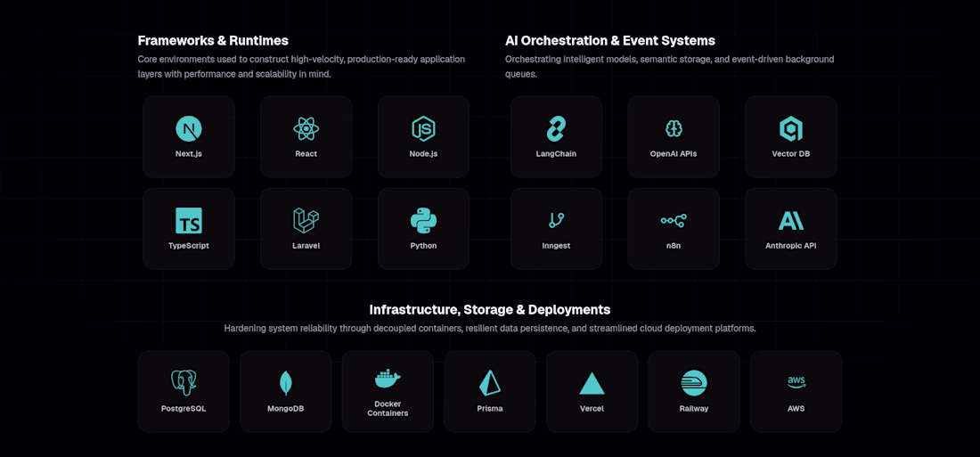Select the Python label text

424,246
